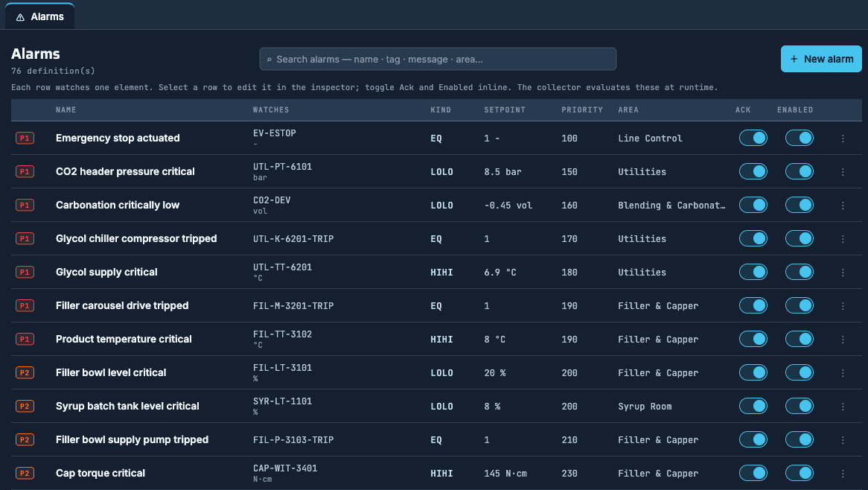Toggle Ack for Filler bowl supply pump tripped
868x490 pixels.
pos(753,439)
